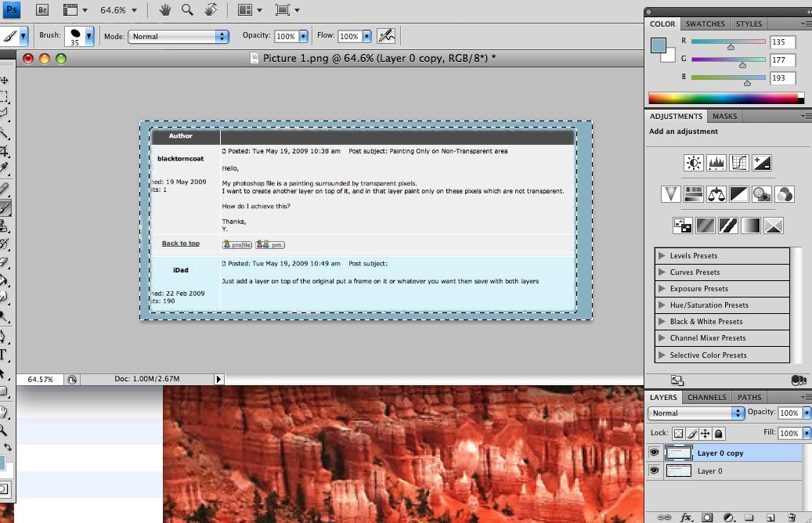This screenshot has height=523, width=812.
Task: Hide the Layer 0 copy layer
Action: coord(654,453)
